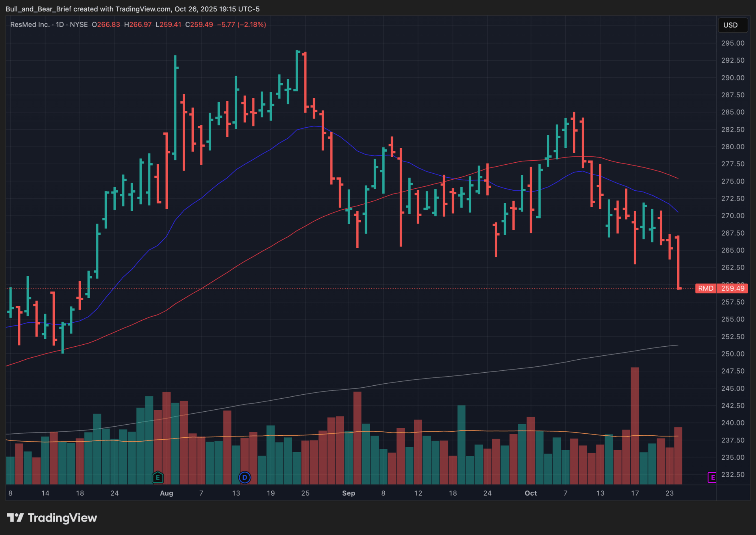Select the Aug label on time axis
Image resolution: width=756 pixels, height=535 pixels.
167,493
